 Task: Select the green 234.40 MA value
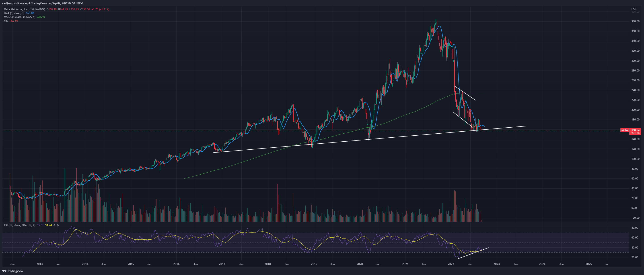pos(41,17)
